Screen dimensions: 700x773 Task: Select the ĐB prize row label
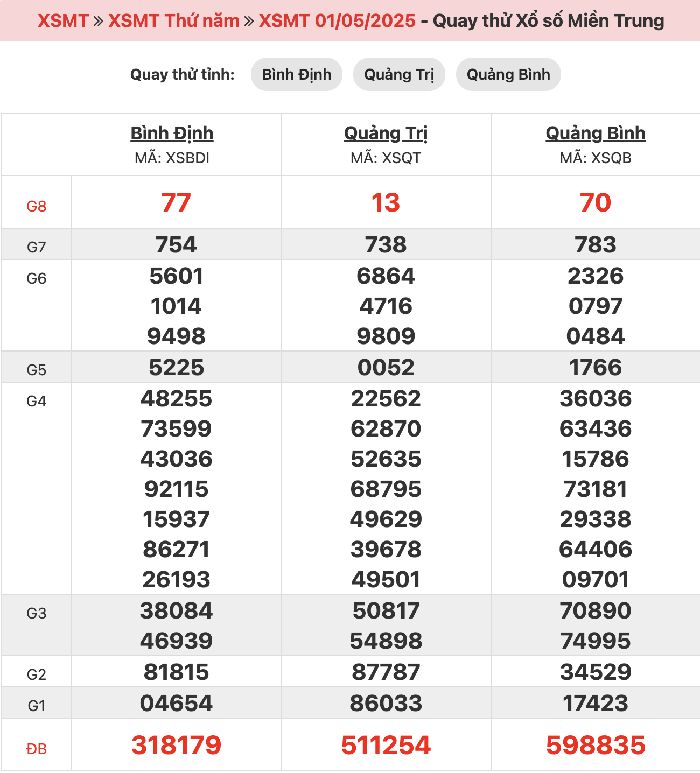37,749
